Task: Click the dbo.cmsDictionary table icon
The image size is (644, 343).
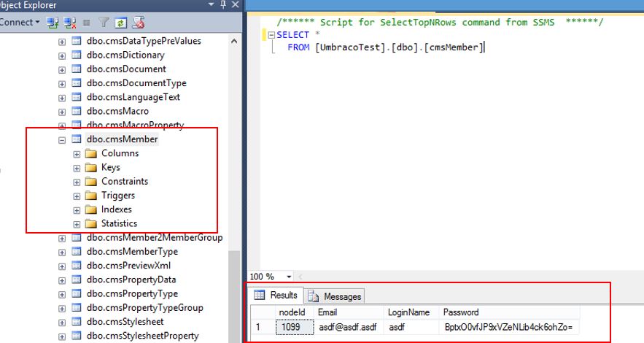Action: click(77, 55)
